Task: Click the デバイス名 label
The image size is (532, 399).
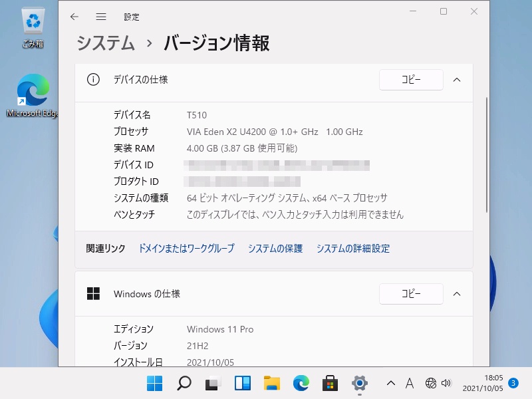Action: point(132,115)
